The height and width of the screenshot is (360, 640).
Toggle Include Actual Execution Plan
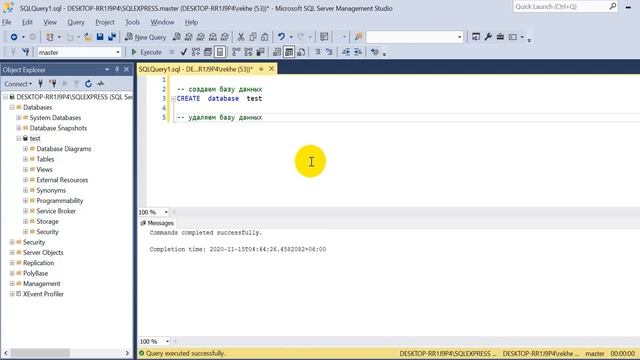pos(236,52)
